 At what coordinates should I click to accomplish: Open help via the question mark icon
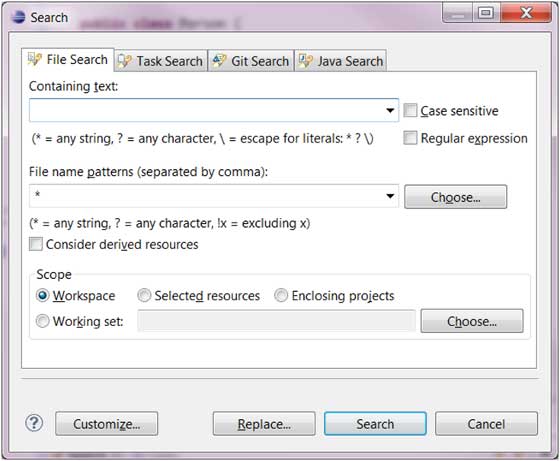34,423
